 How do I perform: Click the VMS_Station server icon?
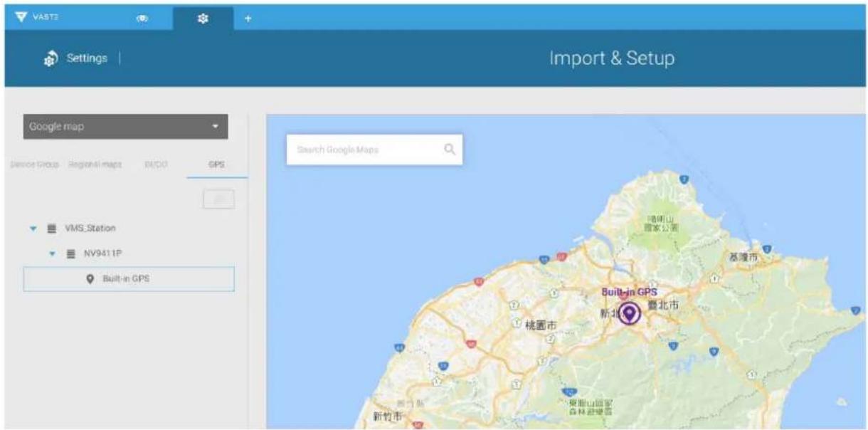point(51,229)
